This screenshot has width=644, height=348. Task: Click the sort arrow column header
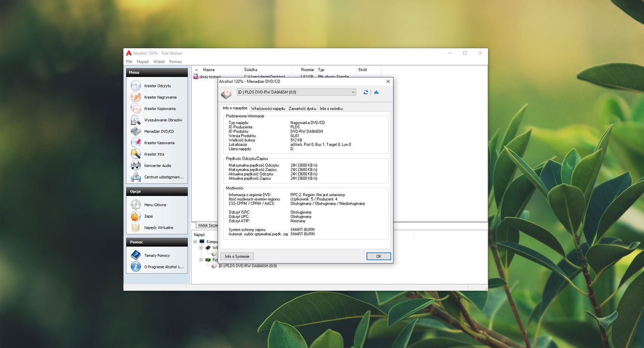(x=196, y=70)
